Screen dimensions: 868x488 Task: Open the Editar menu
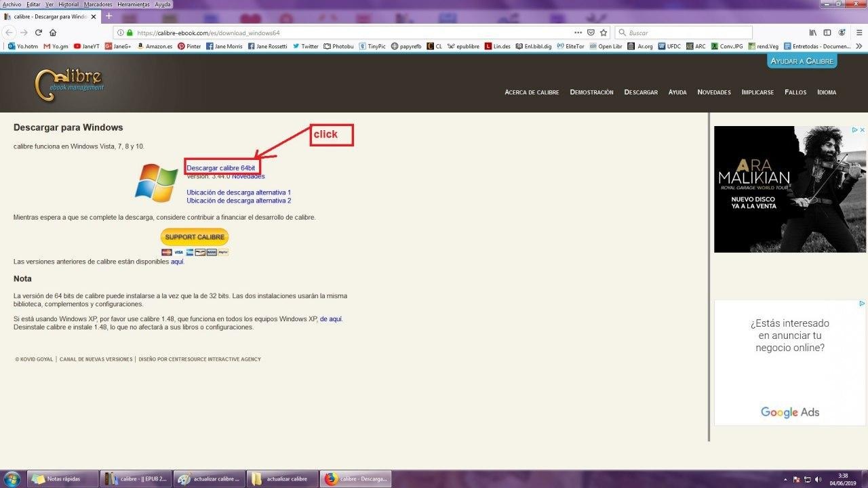(x=33, y=4)
